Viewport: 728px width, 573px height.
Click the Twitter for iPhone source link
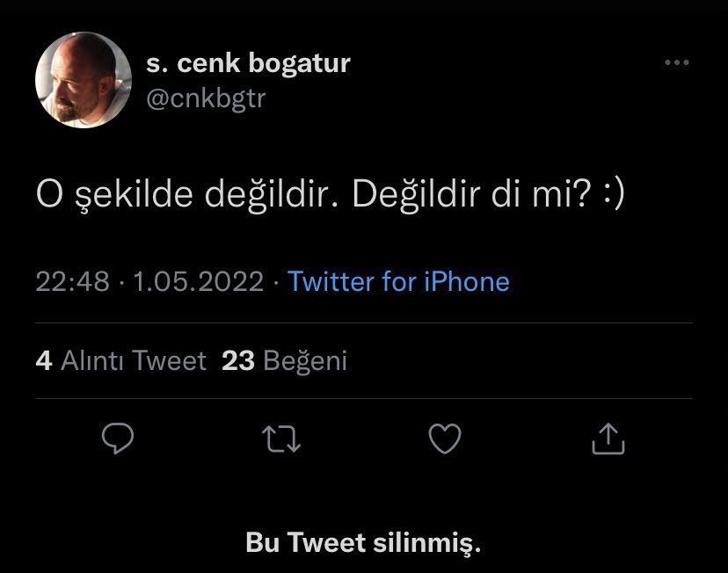click(x=398, y=281)
